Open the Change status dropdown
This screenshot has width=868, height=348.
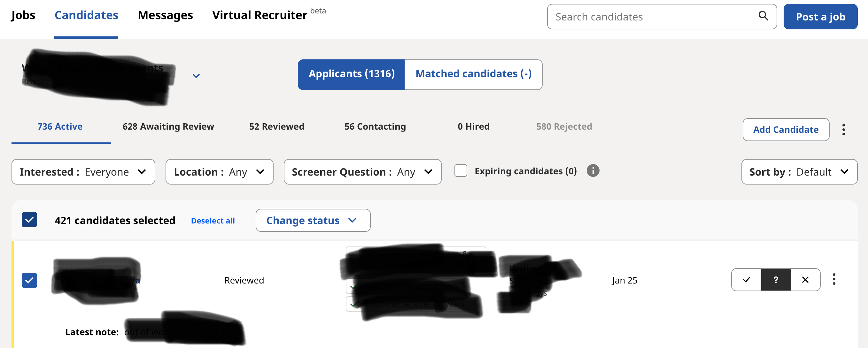click(313, 220)
